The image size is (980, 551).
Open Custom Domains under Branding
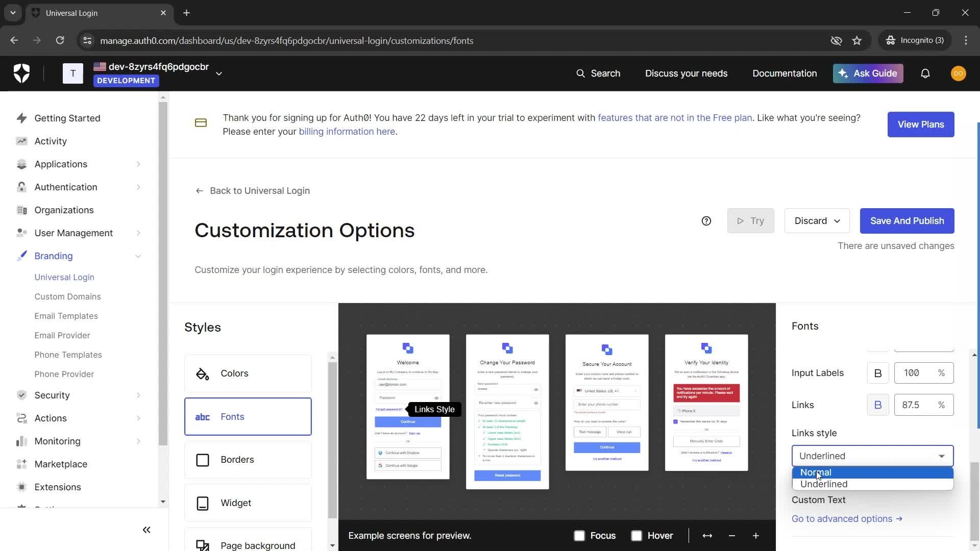[67, 296]
